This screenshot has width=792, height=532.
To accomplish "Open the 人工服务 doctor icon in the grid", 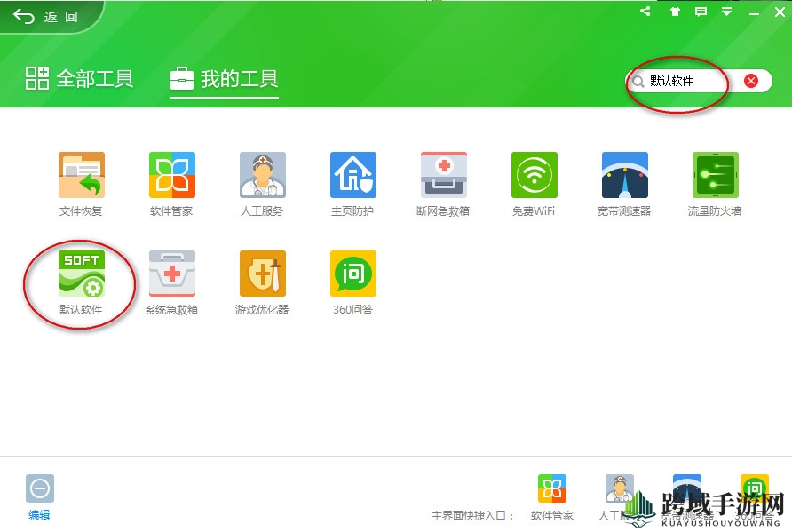I will (263, 175).
